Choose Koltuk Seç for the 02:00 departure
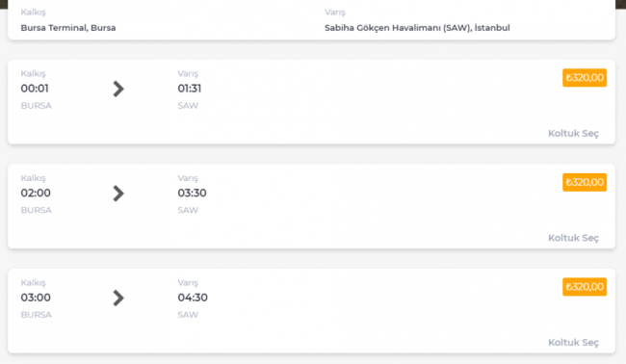The height and width of the screenshot is (364, 626). tap(573, 238)
